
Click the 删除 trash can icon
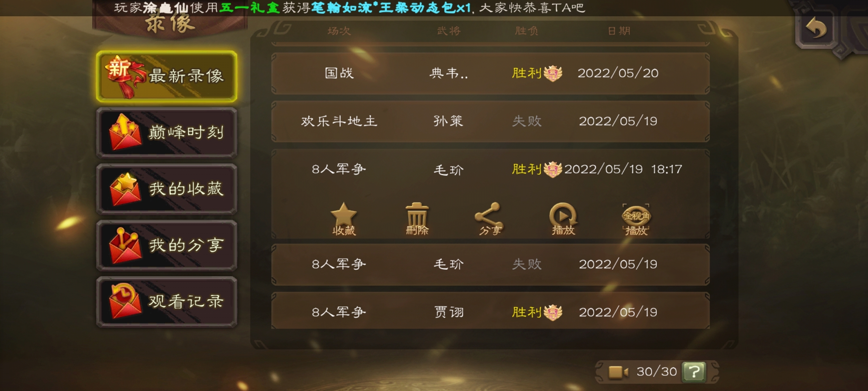(x=417, y=219)
